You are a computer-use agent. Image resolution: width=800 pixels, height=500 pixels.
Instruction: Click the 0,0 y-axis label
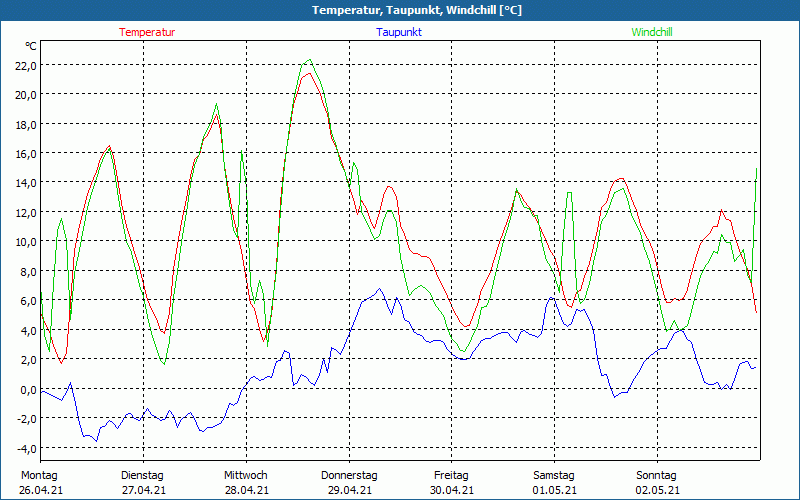(x=27, y=389)
